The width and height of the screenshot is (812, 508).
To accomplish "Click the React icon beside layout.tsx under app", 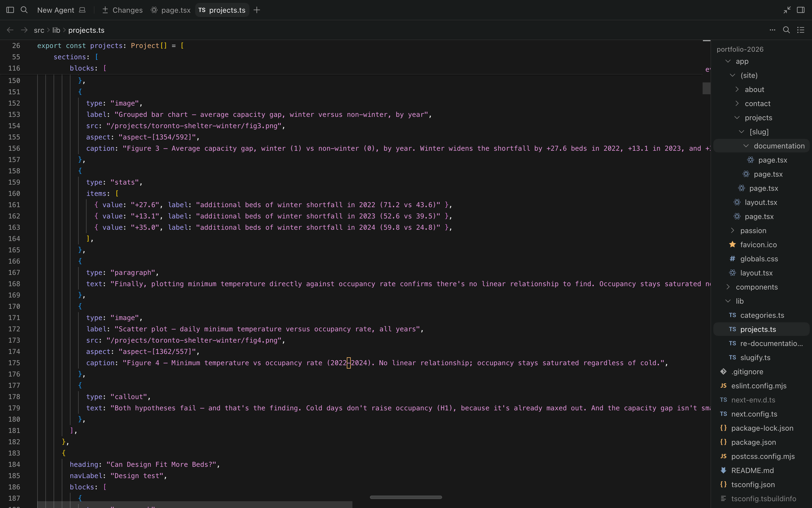I will click(x=732, y=273).
